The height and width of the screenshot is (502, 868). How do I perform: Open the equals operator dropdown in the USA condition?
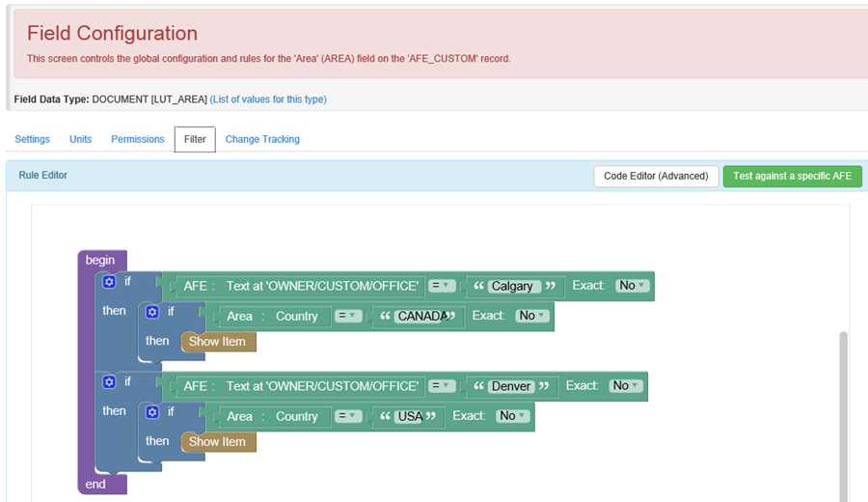coord(348,416)
